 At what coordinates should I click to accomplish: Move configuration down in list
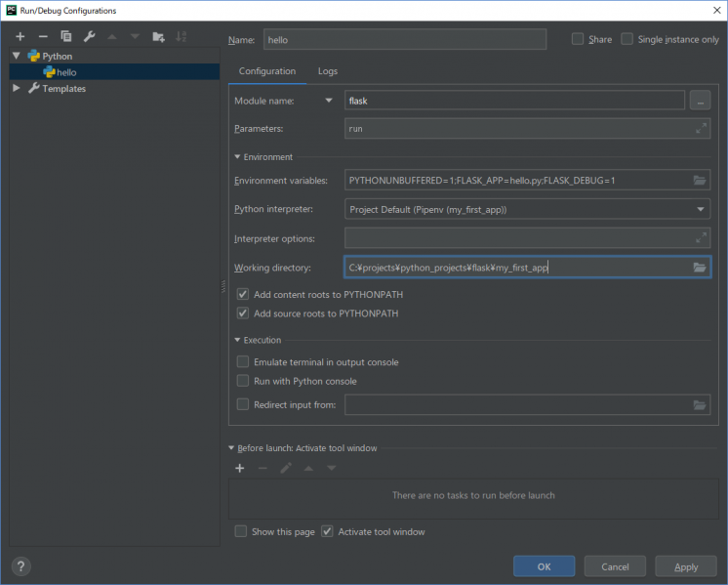(135, 36)
